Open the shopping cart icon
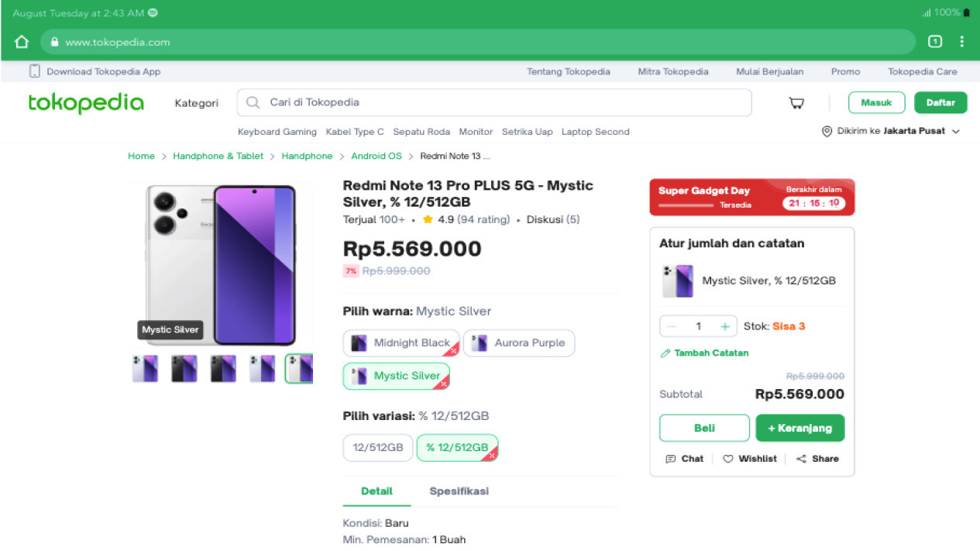The image size is (980, 551). coord(796,102)
